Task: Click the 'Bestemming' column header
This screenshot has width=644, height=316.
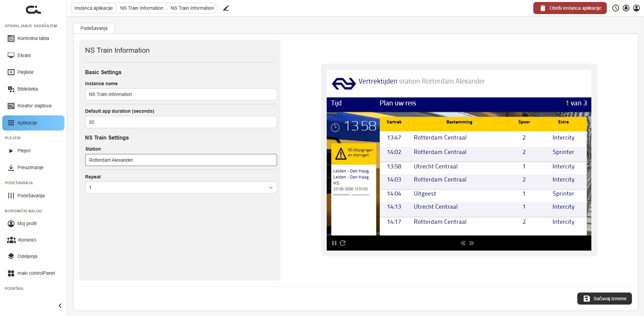Action: point(459,122)
